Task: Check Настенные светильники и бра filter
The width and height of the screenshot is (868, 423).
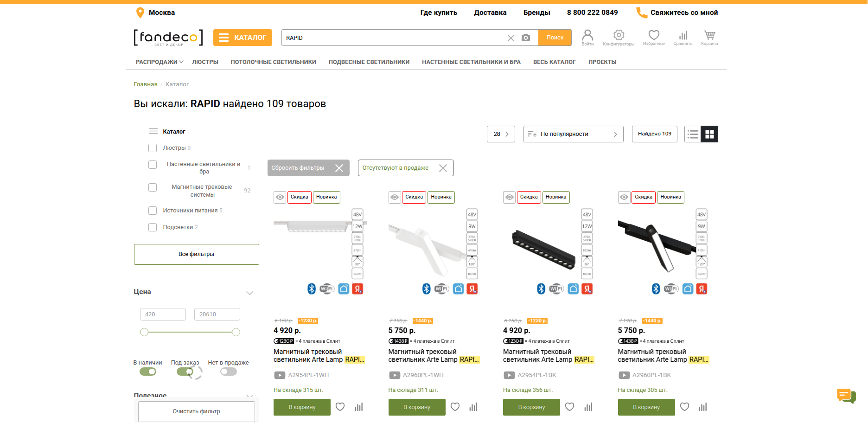Action: tap(153, 165)
